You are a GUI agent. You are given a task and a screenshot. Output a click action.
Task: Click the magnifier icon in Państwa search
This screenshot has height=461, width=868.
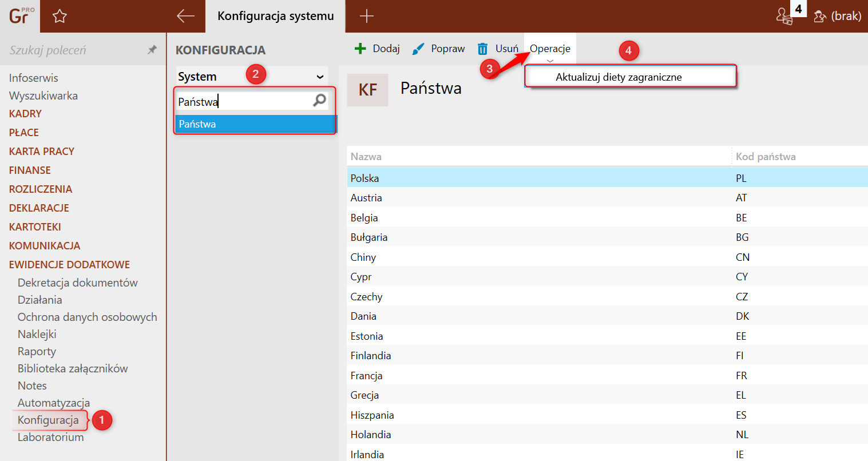click(319, 101)
